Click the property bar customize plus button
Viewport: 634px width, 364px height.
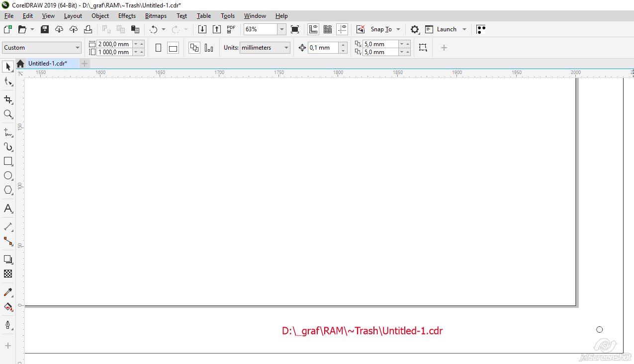point(444,48)
